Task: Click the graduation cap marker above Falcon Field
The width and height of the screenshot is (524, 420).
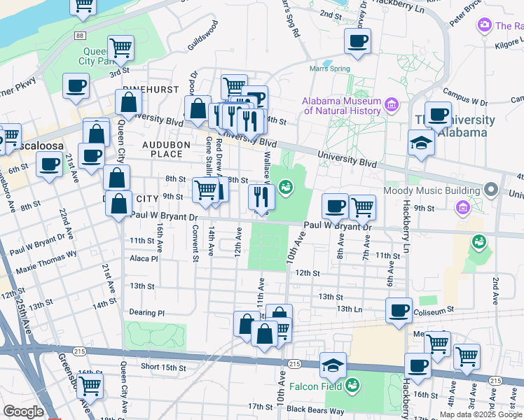Action: pyautogui.click(x=333, y=367)
